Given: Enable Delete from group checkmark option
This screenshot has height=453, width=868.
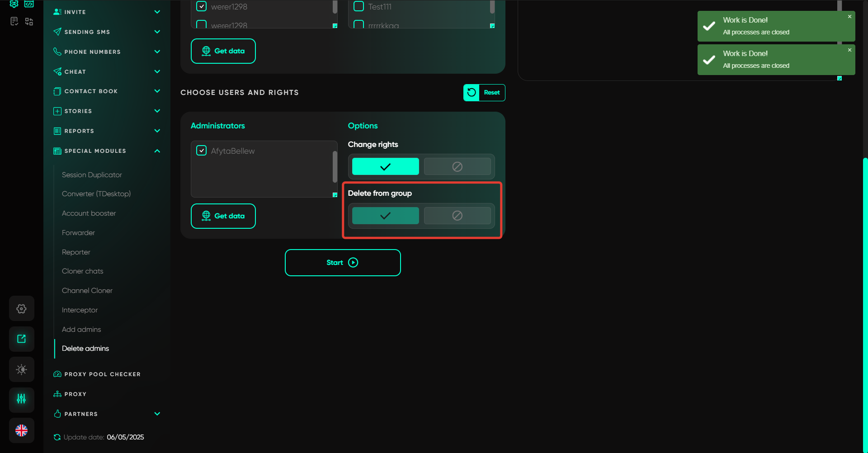Looking at the screenshot, I should click(385, 216).
